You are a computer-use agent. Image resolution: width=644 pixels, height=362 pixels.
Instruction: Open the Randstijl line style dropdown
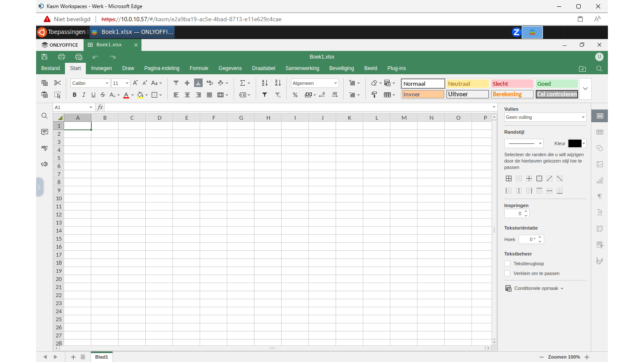point(524,143)
